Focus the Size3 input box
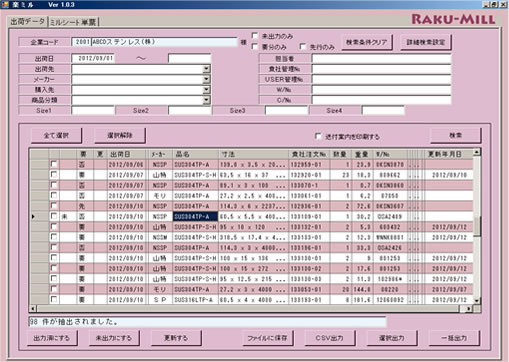 pyautogui.click(x=286, y=110)
